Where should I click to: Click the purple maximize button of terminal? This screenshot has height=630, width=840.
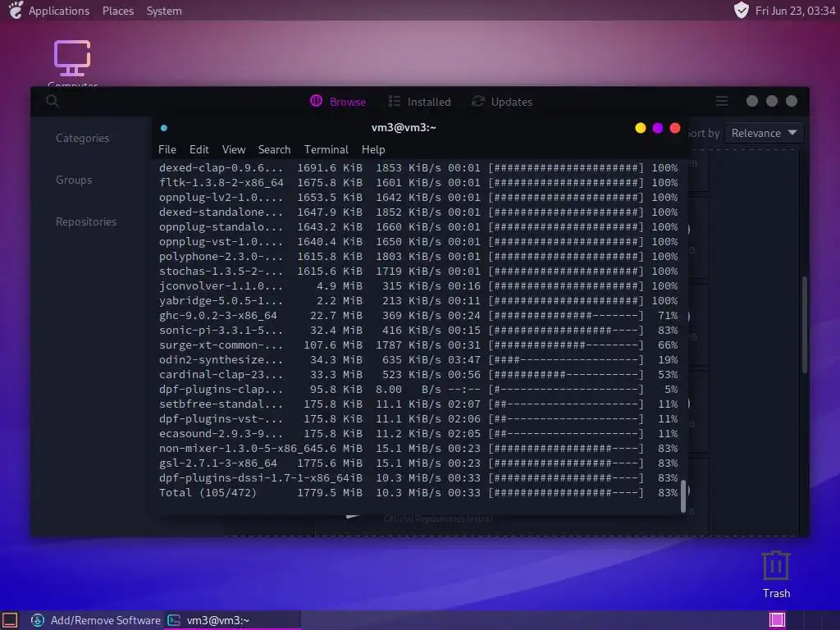658,128
